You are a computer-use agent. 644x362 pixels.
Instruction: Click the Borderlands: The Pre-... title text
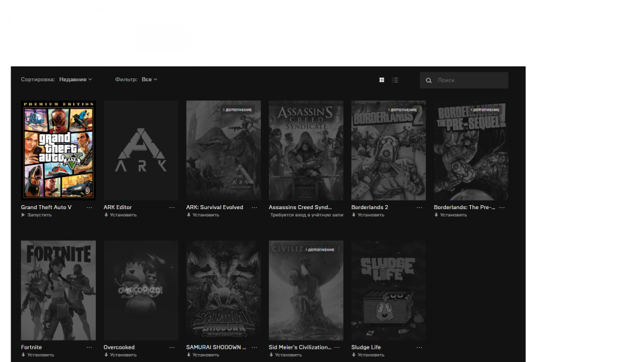tap(464, 207)
